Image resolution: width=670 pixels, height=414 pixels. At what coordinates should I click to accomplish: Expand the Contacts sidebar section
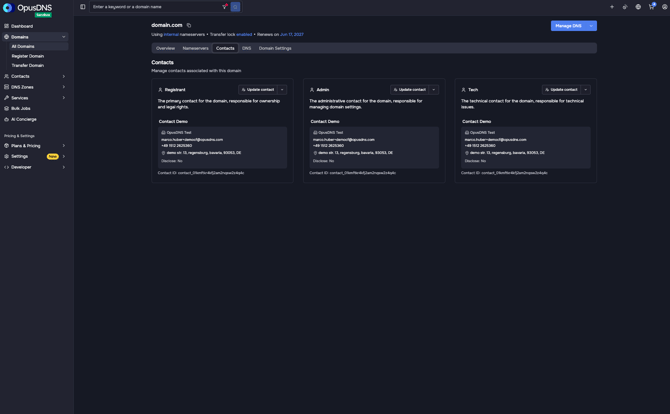pos(64,76)
